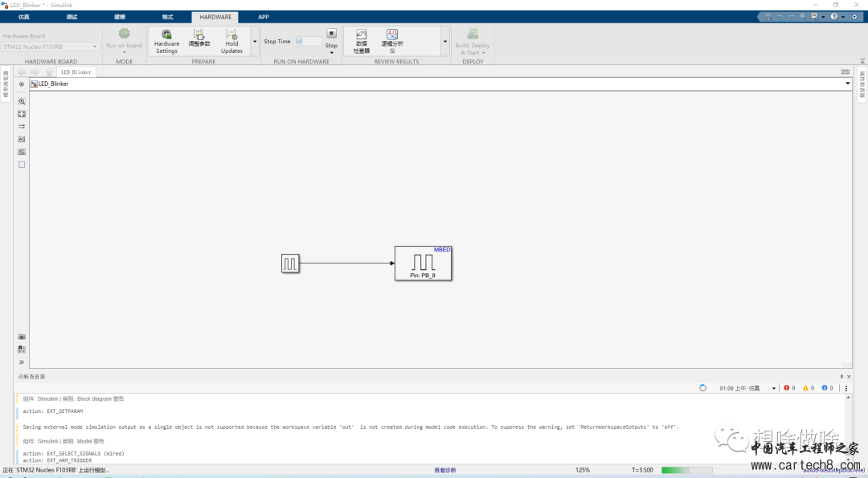Click the 125% zoom level

[583, 470]
